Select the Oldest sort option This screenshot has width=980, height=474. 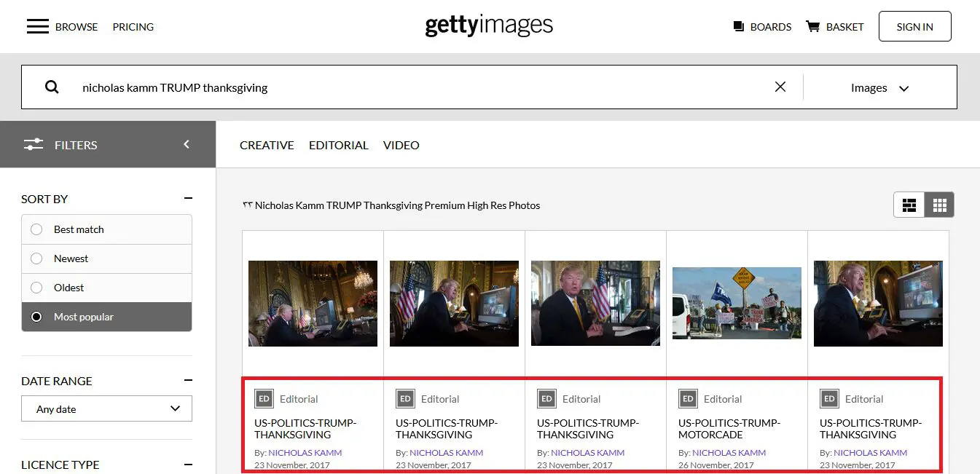[107, 288]
